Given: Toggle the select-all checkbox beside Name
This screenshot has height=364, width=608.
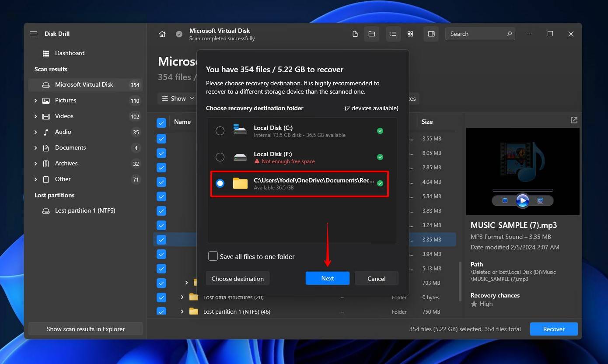Looking at the screenshot, I should coord(161,123).
